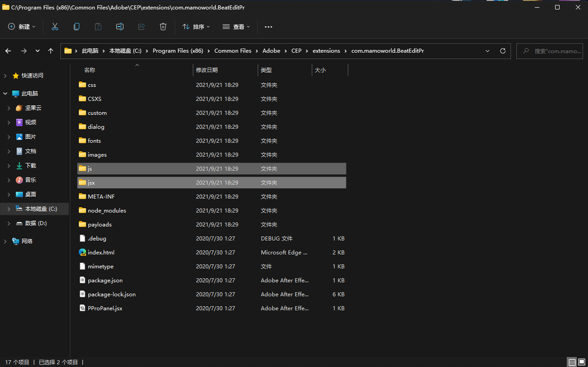Image resolution: width=588 pixels, height=367 pixels.
Task: Open the 查看 (View) dropdown
Action: point(236,27)
